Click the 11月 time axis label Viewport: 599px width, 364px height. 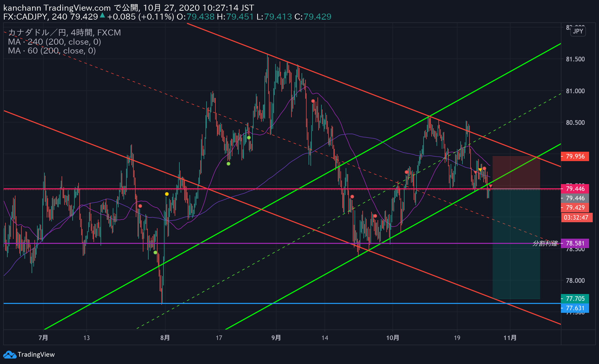pyautogui.click(x=510, y=338)
